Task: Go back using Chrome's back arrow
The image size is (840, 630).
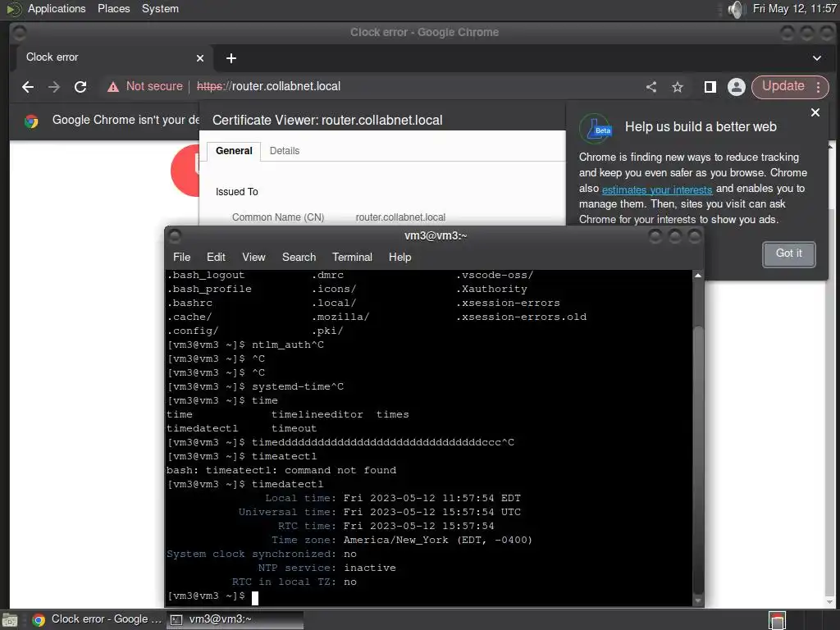Action: pos(28,87)
